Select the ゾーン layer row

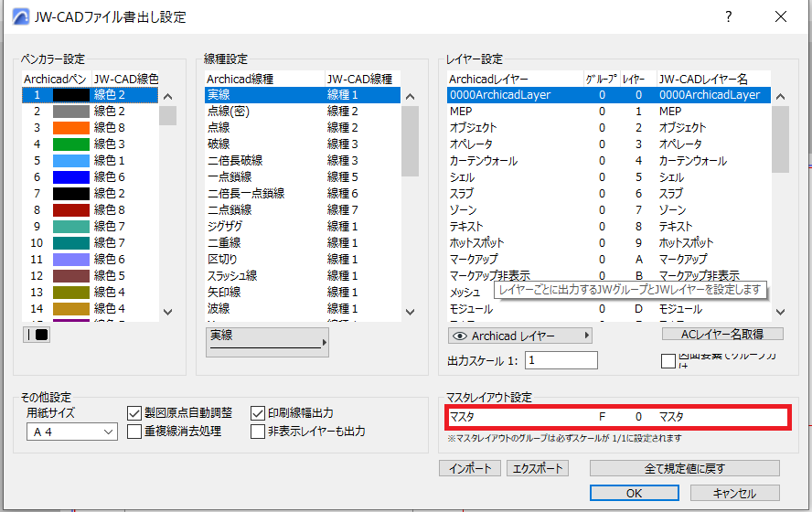pyautogui.click(x=609, y=209)
